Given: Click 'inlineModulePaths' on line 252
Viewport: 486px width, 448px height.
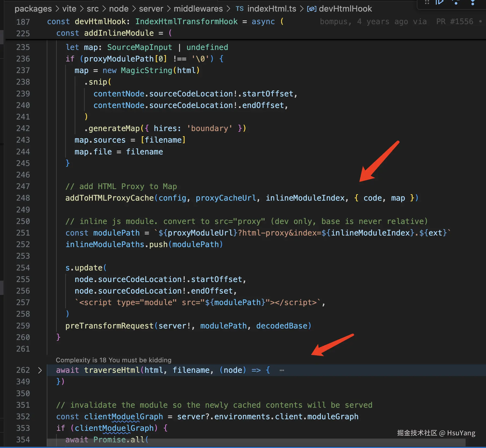Looking at the screenshot, I should [105, 244].
